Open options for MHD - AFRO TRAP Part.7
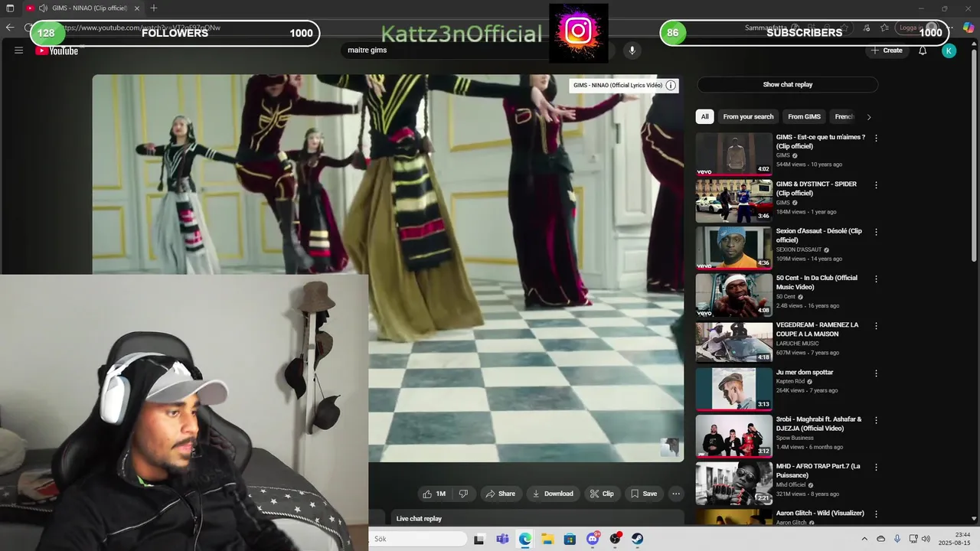 click(876, 467)
